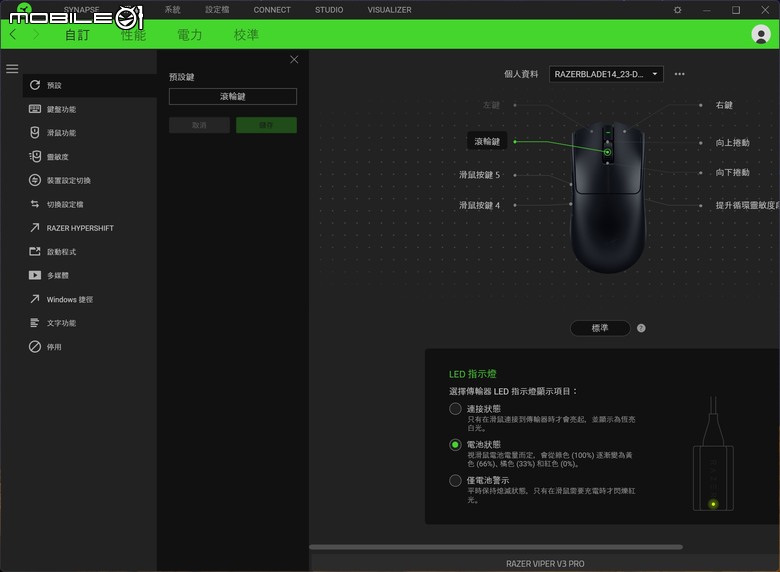Open the 滾輪鍵 assignment dropdown field

(233, 96)
